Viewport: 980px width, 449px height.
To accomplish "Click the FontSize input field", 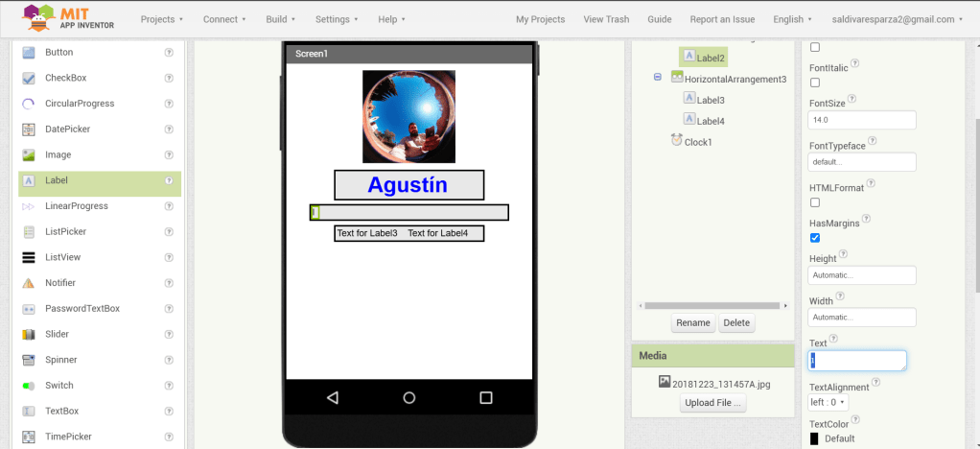I will coord(862,120).
